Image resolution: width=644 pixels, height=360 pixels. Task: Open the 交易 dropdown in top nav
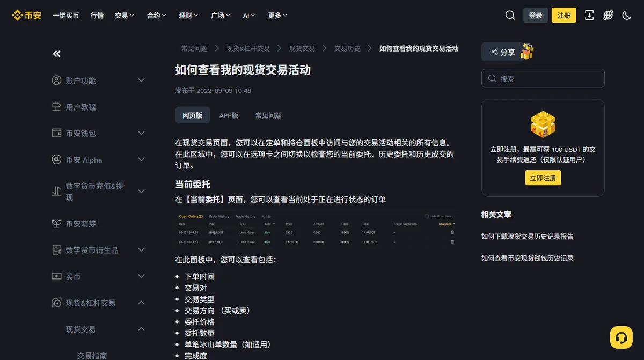point(125,16)
